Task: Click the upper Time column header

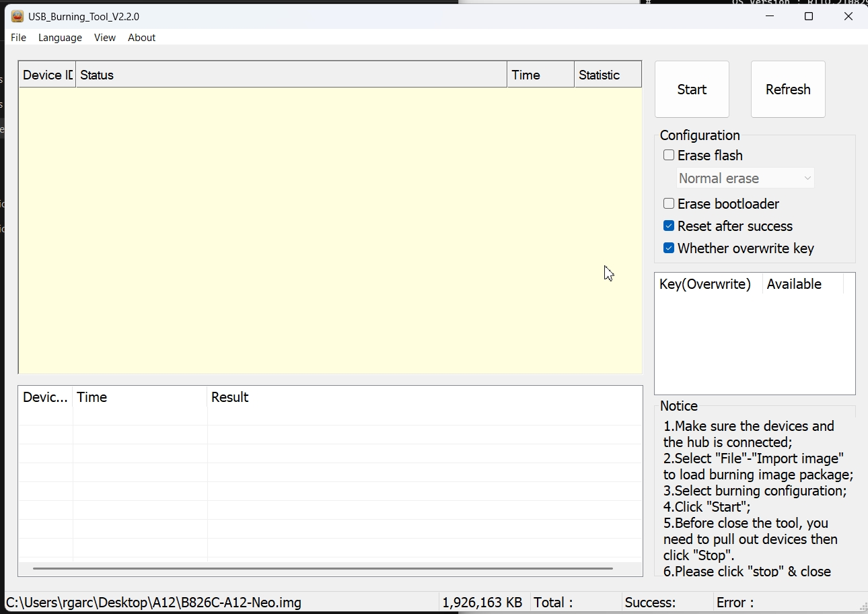Action: 541,75
